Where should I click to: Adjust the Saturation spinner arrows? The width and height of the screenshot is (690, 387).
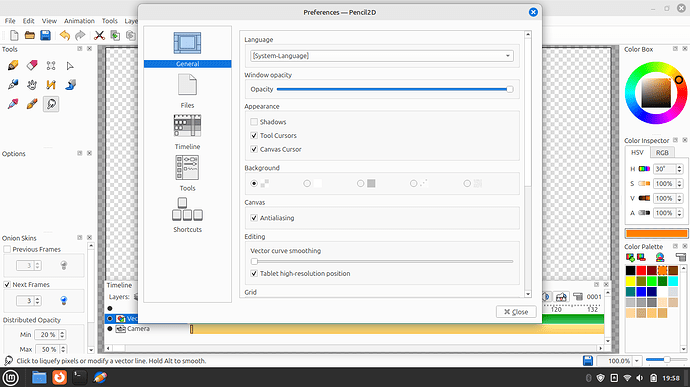679,184
